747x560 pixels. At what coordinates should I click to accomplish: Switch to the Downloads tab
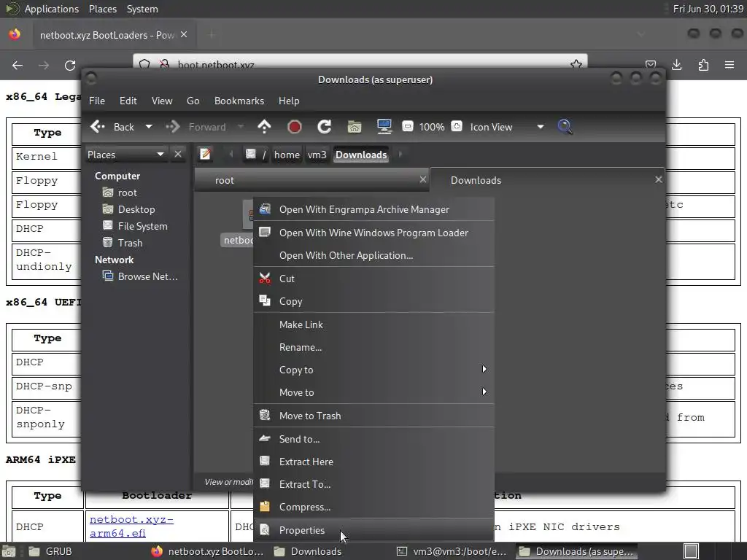point(547,180)
